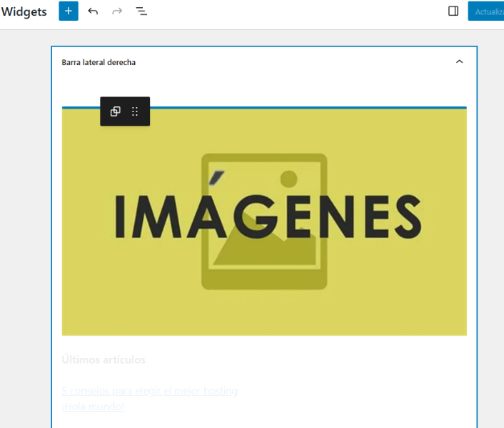Click the Actualizar button
Screen dimensions: 504x428
[487, 11]
